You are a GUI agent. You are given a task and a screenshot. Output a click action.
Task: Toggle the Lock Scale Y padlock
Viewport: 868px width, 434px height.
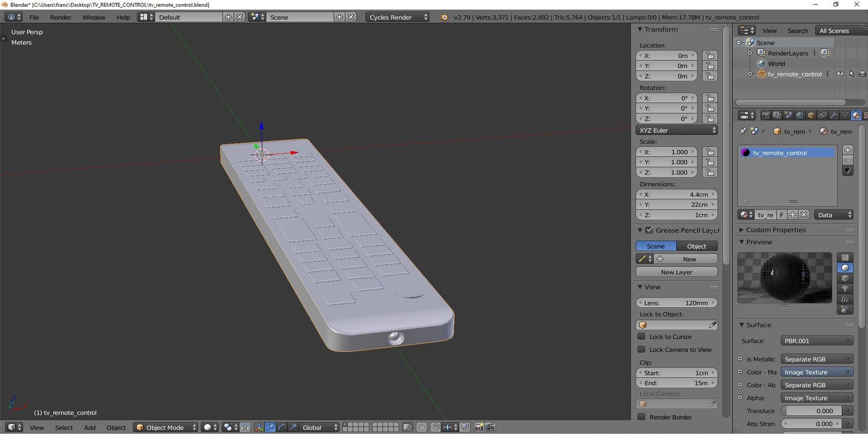point(710,162)
